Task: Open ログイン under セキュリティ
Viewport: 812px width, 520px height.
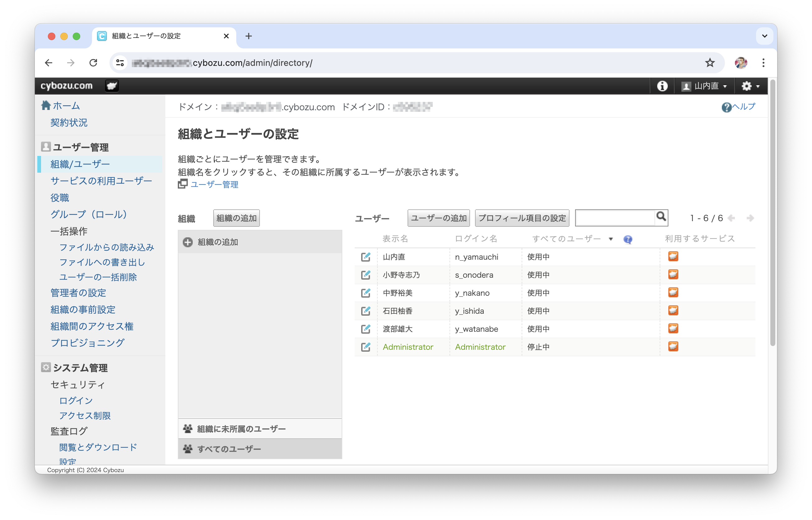Action: coord(76,401)
